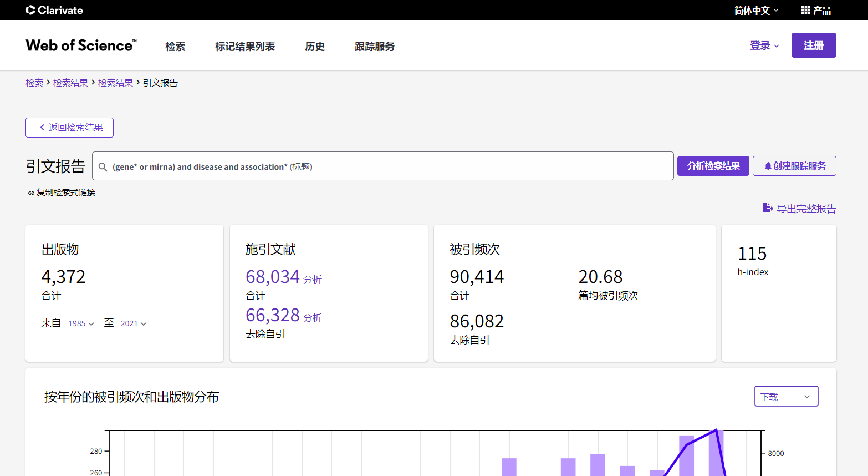Click the search query input field
Screen dimensions: 868x476
click(x=382, y=166)
